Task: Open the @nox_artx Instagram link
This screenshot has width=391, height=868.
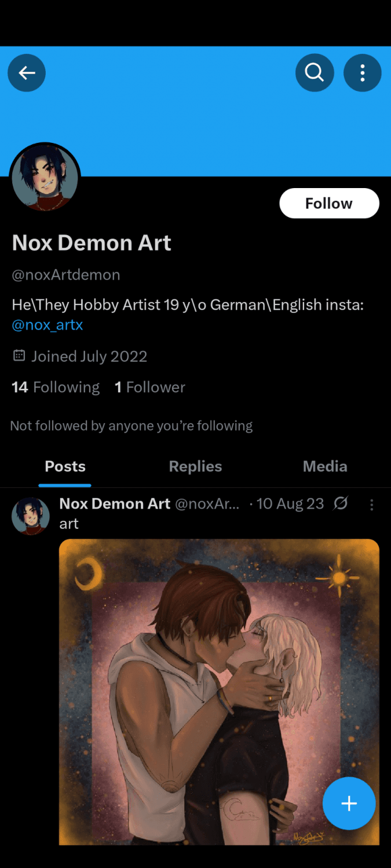Action: [x=47, y=325]
